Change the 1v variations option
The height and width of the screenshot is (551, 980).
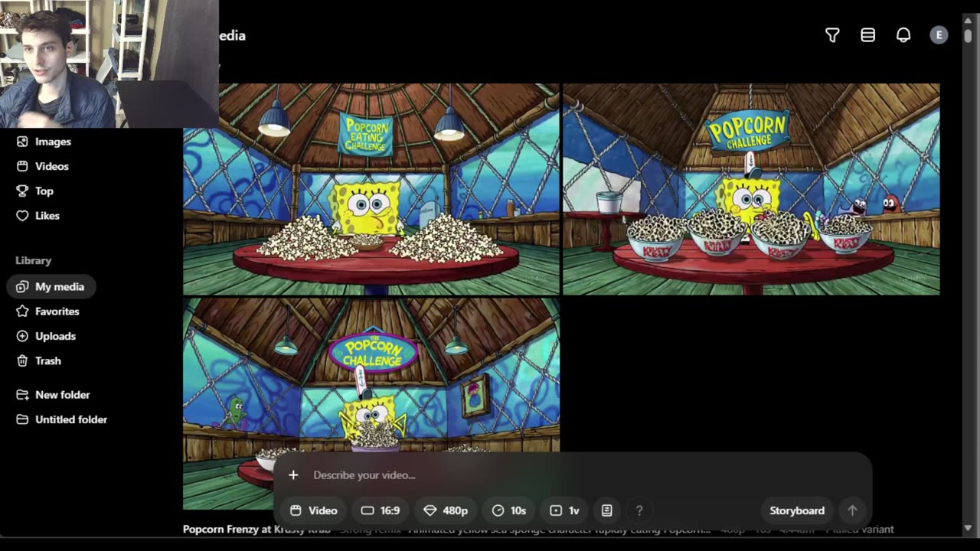tap(564, 510)
